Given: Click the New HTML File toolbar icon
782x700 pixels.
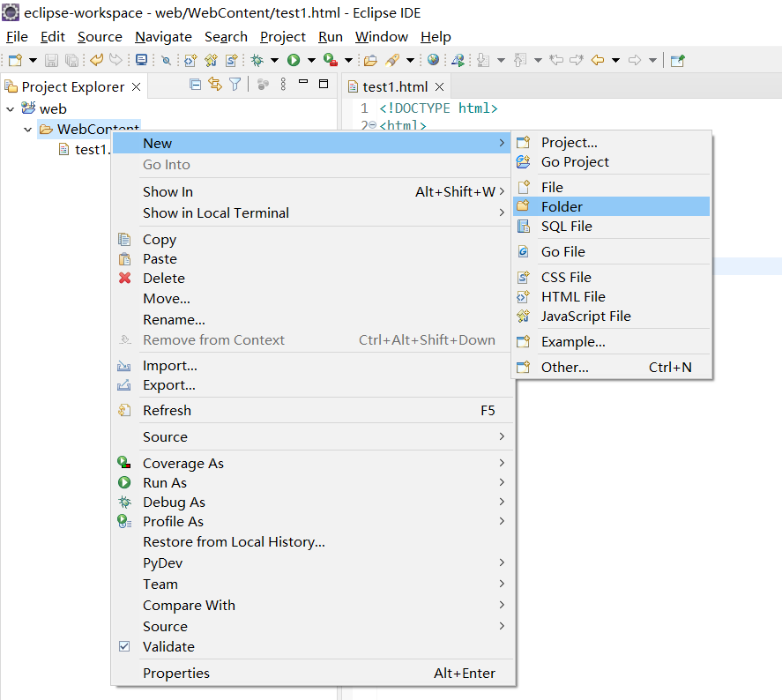Looking at the screenshot, I should (x=190, y=60).
